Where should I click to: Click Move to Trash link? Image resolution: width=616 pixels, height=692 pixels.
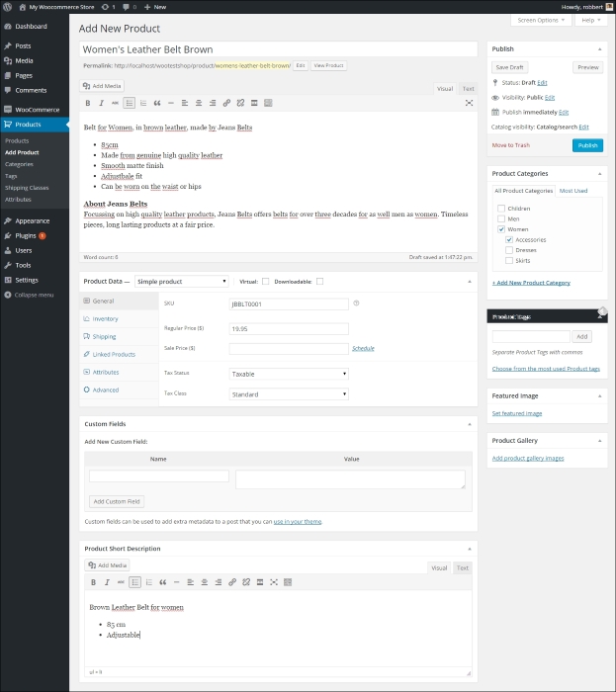point(511,145)
